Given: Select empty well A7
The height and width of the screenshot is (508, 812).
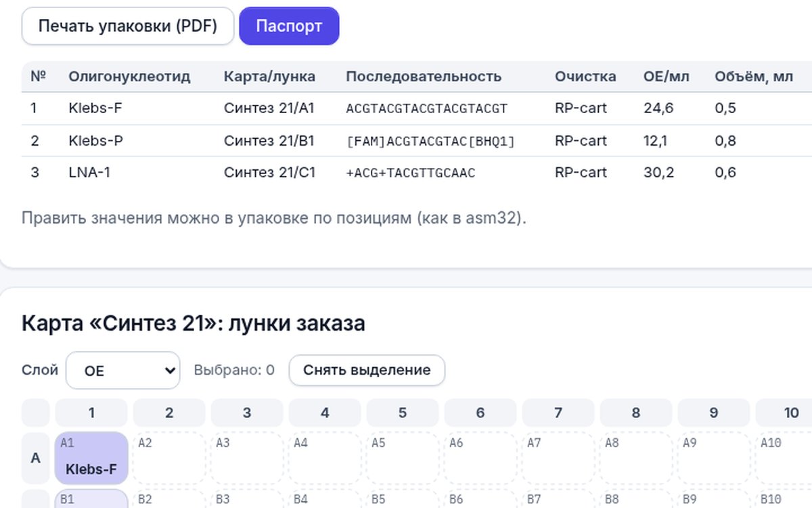Looking at the screenshot, I should pos(558,458).
